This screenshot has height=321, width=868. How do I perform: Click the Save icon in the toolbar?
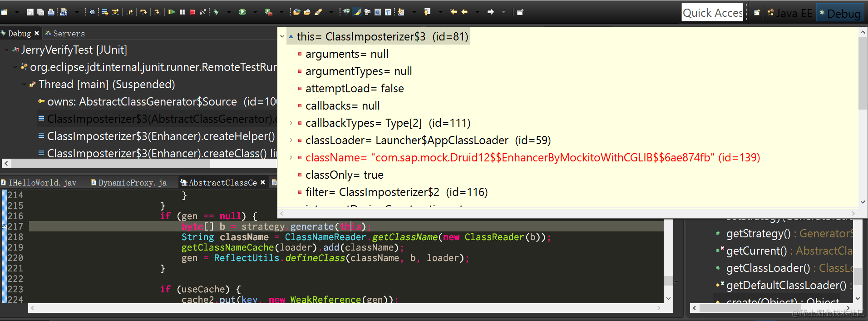coord(30,12)
